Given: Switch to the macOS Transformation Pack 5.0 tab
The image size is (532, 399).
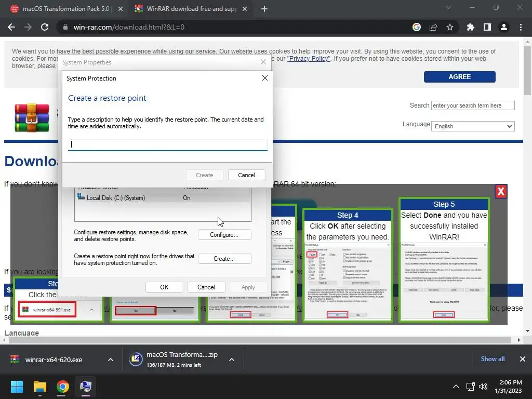Looking at the screenshot, I should coord(66,9).
